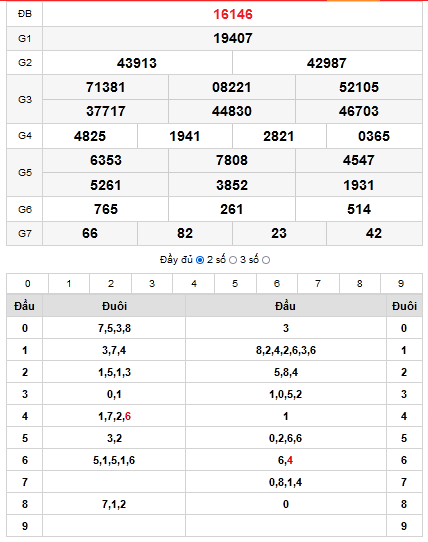Click the G6 number 514
The height and width of the screenshot is (542, 428).
359,209
